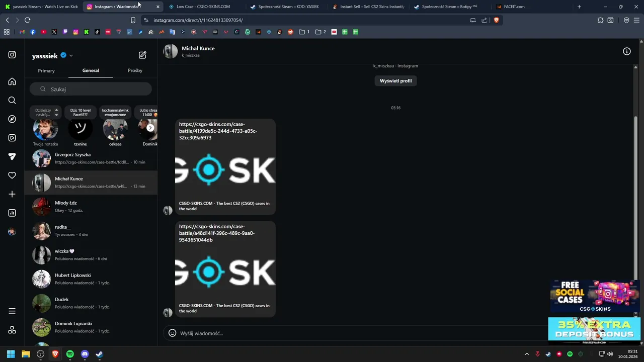Focus the Szukaj search field
Screen dimensions: 644x362
click(x=91, y=89)
